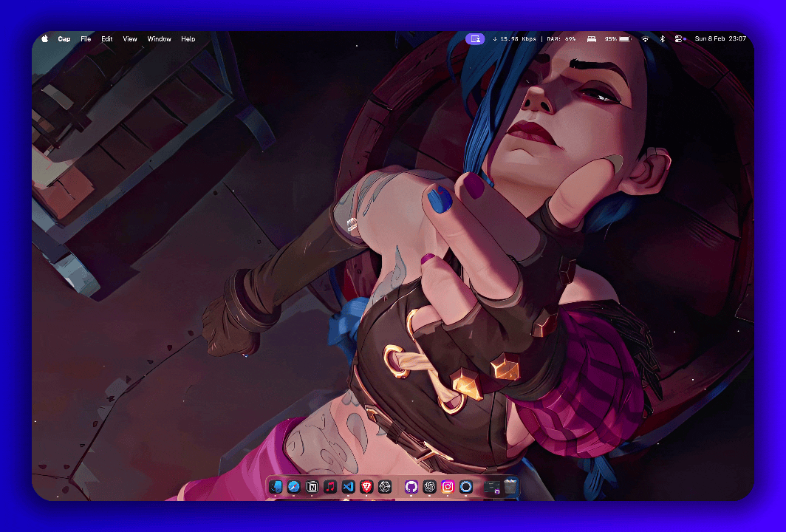Click the Trash icon in the Dock
This screenshot has width=786, height=532.
(510, 487)
